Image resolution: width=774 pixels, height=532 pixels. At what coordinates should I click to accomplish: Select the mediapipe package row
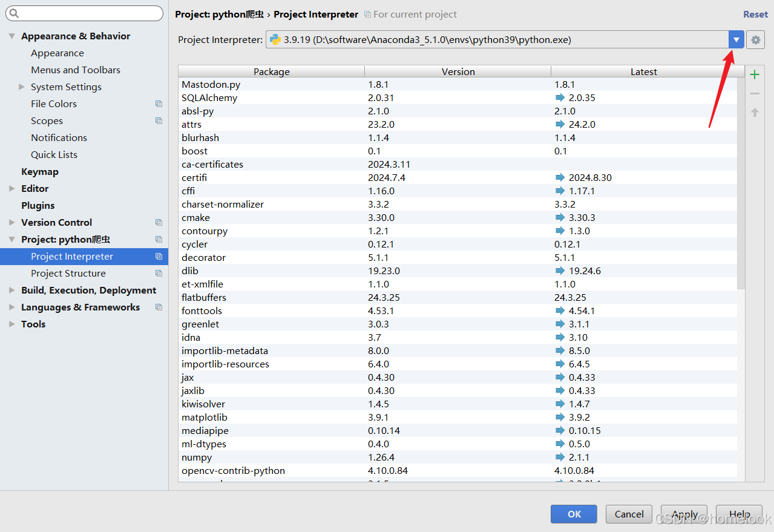[x=458, y=431]
